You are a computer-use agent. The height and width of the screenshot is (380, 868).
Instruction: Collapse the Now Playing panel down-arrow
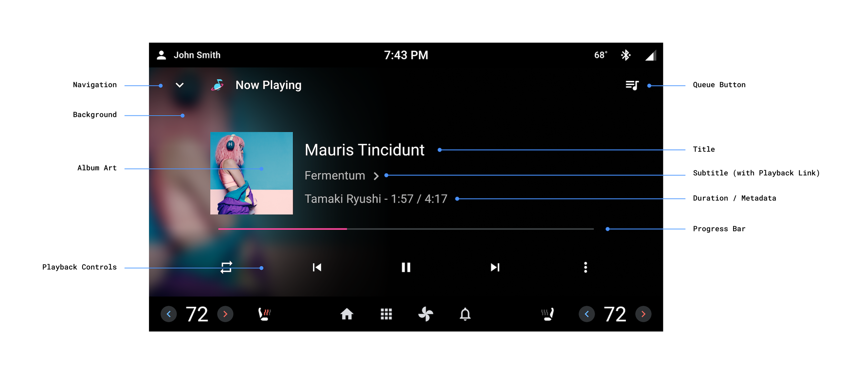coord(179,85)
